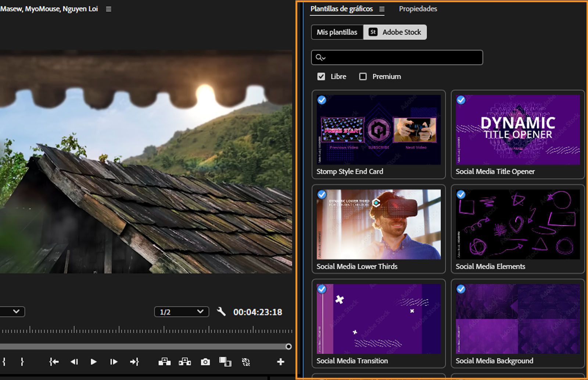Click the Program monitor time ruler
Viewport: 588px width, 380px height.
pos(146,330)
